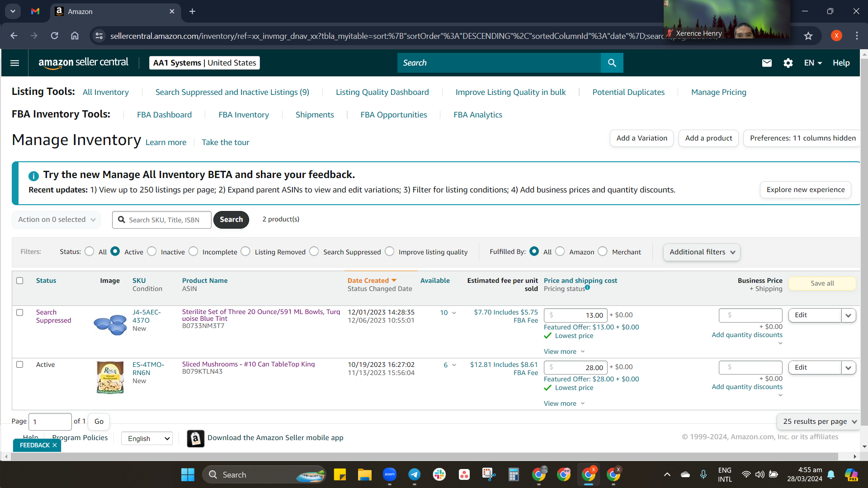Open the FBA Dashboard
This screenshot has height=488, width=868.
pyautogui.click(x=165, y=115)
